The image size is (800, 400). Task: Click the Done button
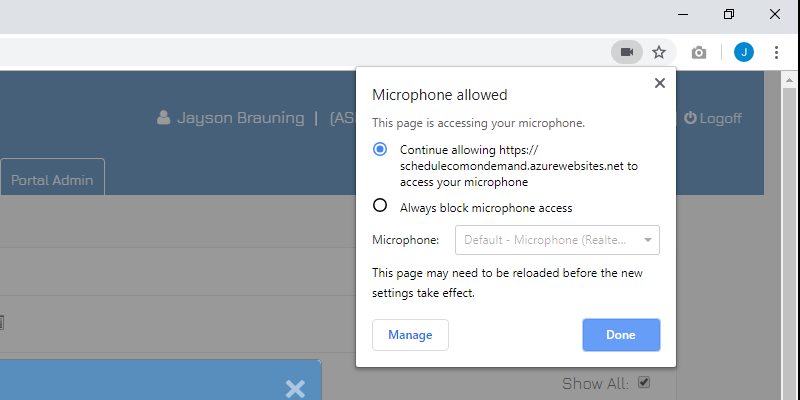(x=621, y=335)
